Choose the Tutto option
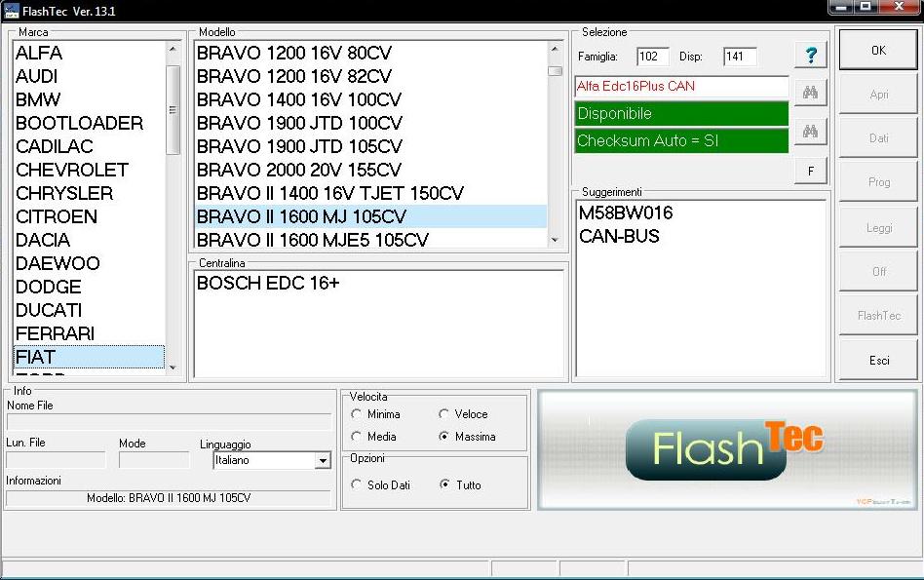924x580 pixels. (x=444, y=485)
